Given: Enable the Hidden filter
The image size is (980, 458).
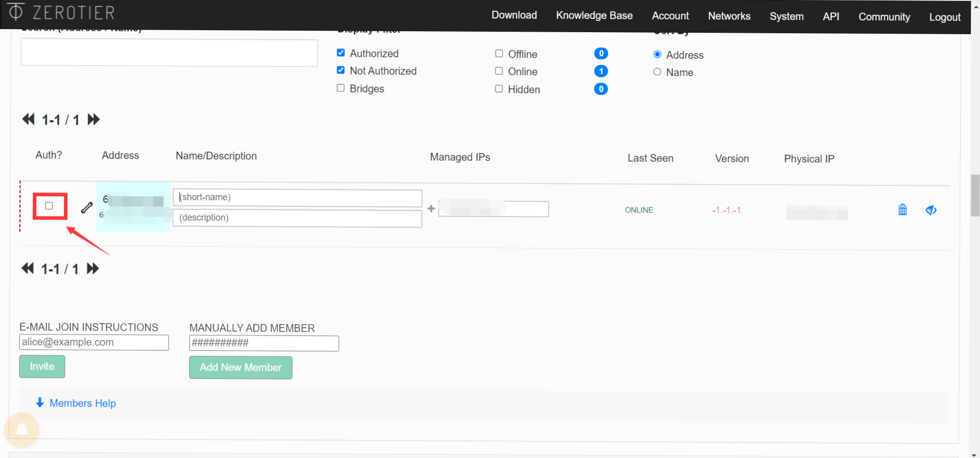Looking at the screenshot, I should pos(499,89).
